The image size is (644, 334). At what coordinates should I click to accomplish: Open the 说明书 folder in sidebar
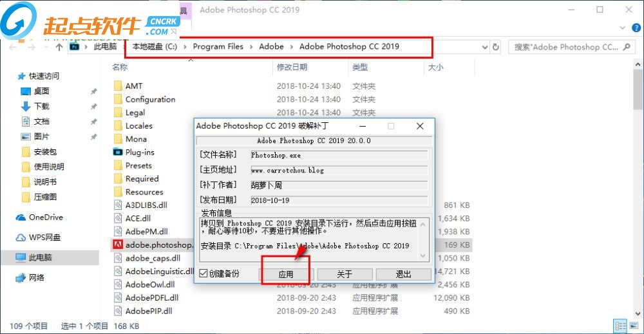coord(45,181)
